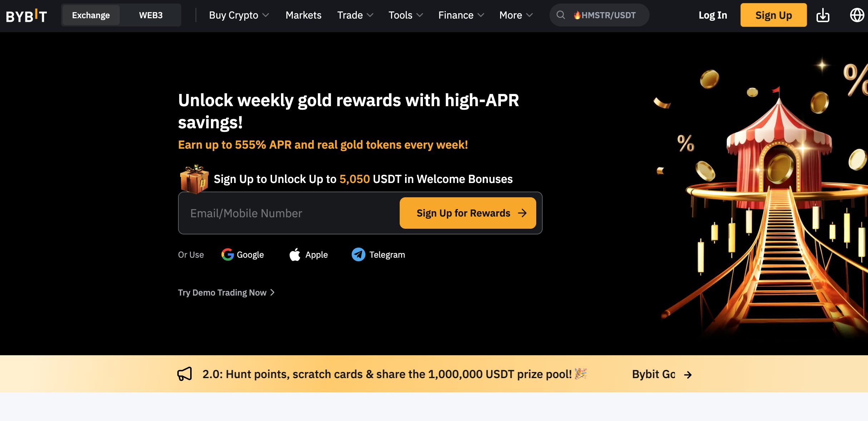Click the search magnifier icon

[561, 15]
